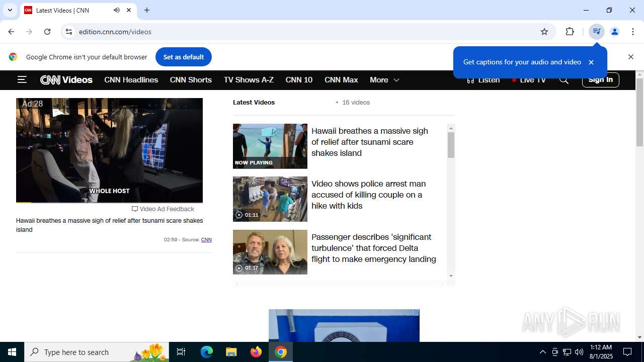Click the ad choices icon on banner
The height and width of the screenshot is (362, 644).
[x=416, y=312]
